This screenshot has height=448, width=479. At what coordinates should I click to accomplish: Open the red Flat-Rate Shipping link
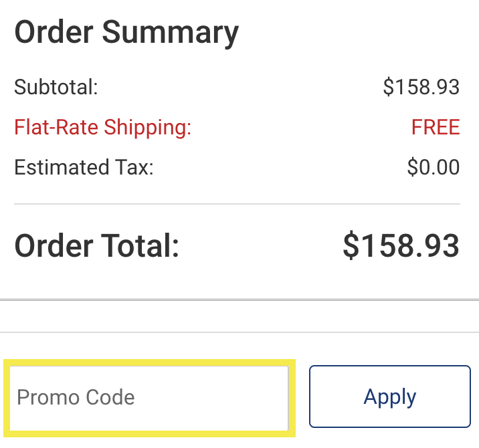tap(103, 127)
